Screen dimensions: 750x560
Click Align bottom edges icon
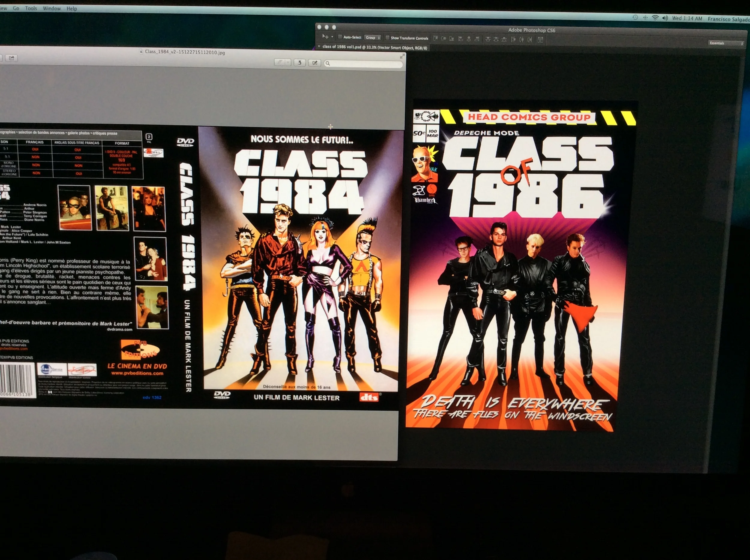(x=451, y=39)
